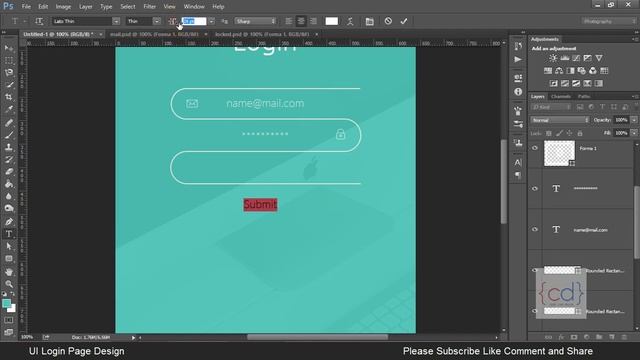Image resolution: width=640 pixels, height=360 pixels.
Task: Open the Character and Paragraph panels toggle
Action: tap(369, 21)
